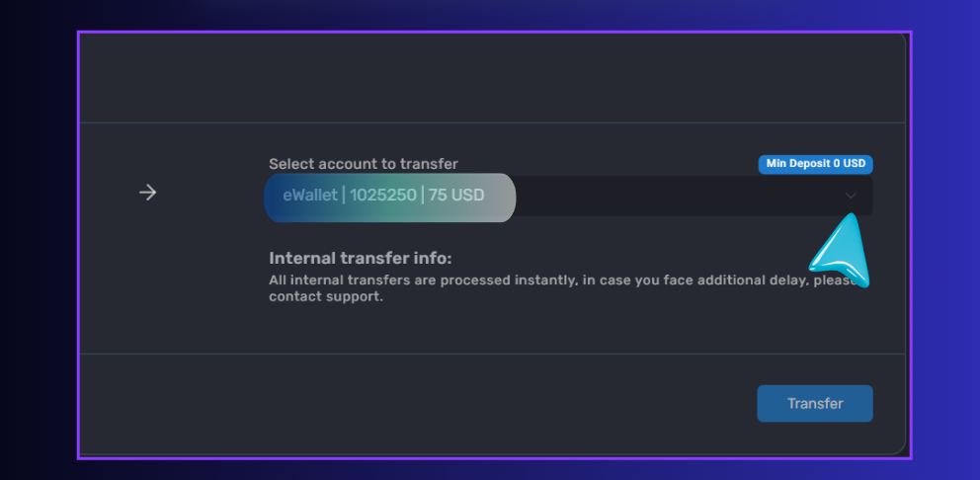Open the eWallet account selector field
The image size is (980, 480).
[x=569, y=196]
